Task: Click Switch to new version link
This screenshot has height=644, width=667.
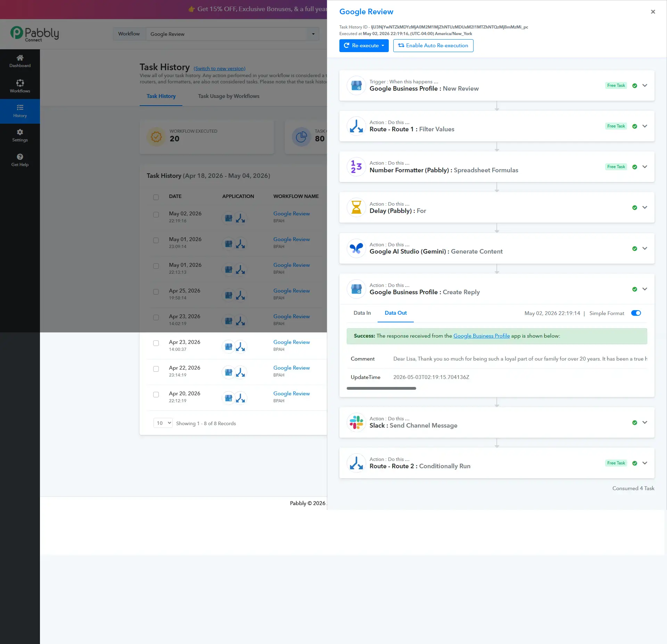Action: point(220,69)
